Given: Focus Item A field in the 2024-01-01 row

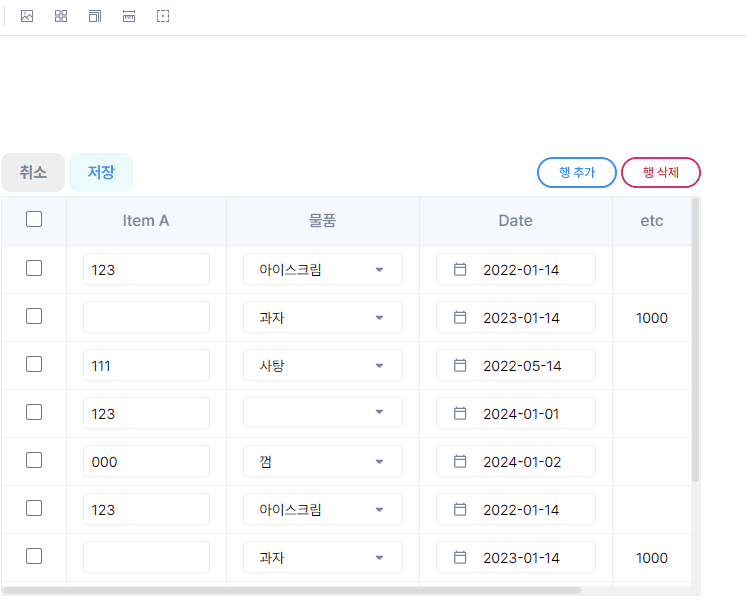Looking at the screenshot, I should pos(146,413).
